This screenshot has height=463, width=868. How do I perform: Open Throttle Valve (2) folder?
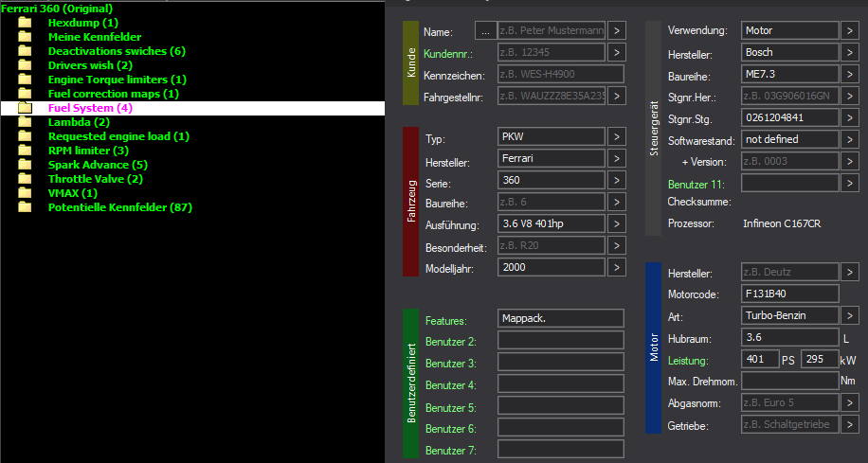(x=95, y=179)
